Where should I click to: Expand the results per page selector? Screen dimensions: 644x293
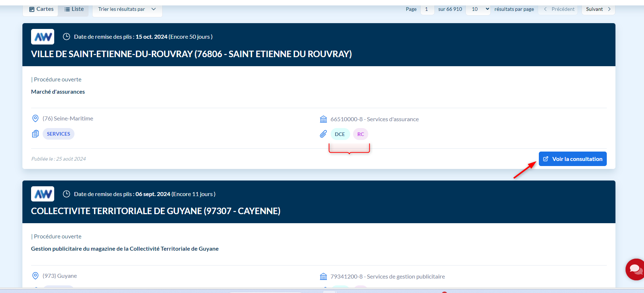coord(480,9)
